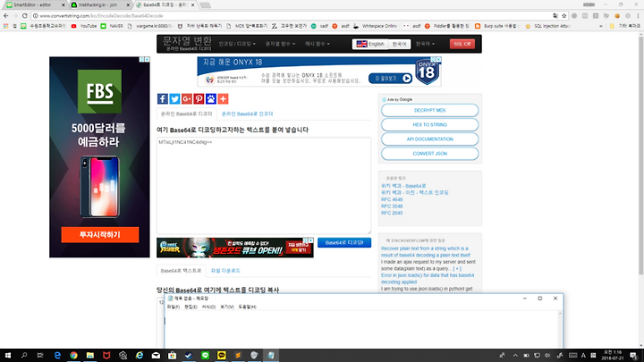The width and height of the screenshot is (644, 362).
Task: Expand the StackOverflow question [ + ] link
Action: (x=457, y=268)
